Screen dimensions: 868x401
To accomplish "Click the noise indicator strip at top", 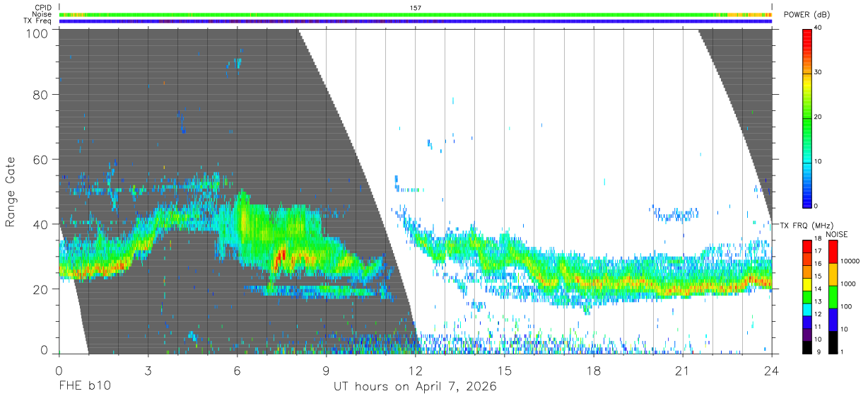I will click(416, 14).
